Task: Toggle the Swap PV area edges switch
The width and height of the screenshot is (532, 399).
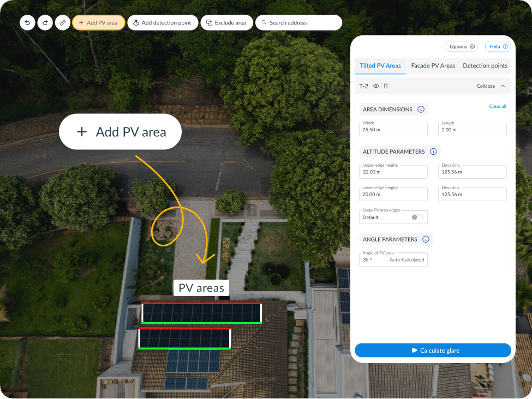Action: coord(417,217)
